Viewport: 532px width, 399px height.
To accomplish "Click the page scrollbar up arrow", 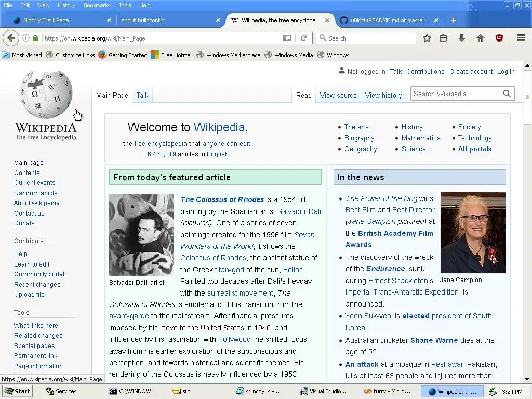I will [527, 65].
